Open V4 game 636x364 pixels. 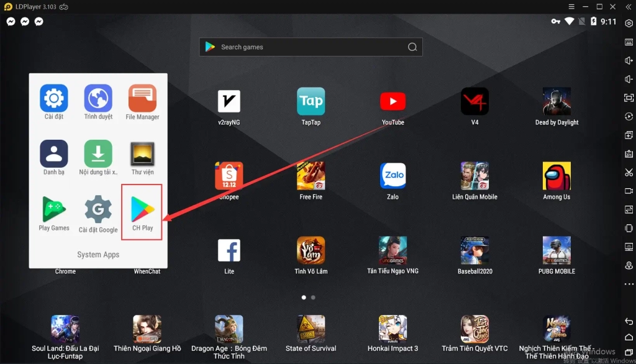point(475,101)
